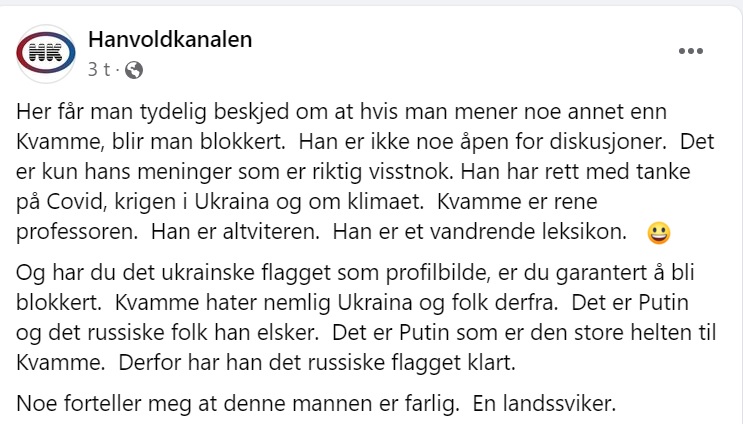This screenshot has width=743, height=424.
Task: Click the word 'Covid' in the post
Action: (73, 202)
